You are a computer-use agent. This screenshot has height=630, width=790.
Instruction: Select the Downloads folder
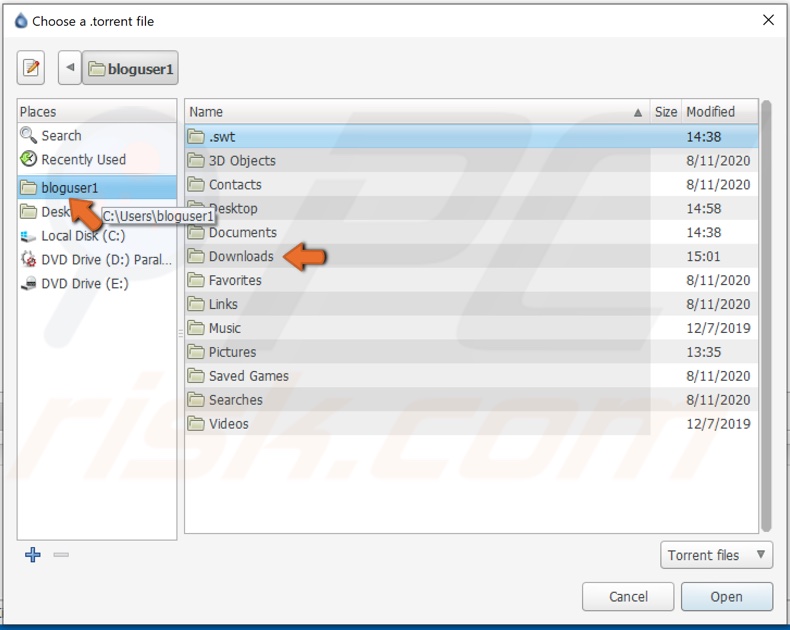coord(472,257)
